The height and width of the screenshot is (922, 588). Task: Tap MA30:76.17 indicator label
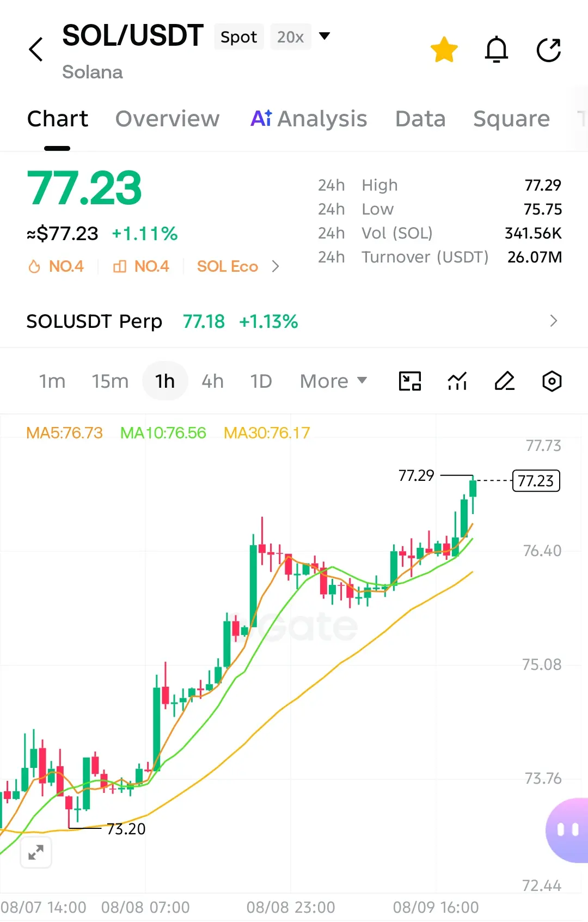click(267, 433)
